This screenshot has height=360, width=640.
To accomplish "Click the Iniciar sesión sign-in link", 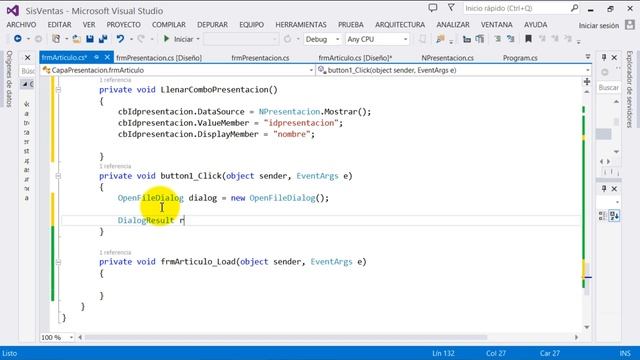I will pyautogui.click(x=598, y=25).
